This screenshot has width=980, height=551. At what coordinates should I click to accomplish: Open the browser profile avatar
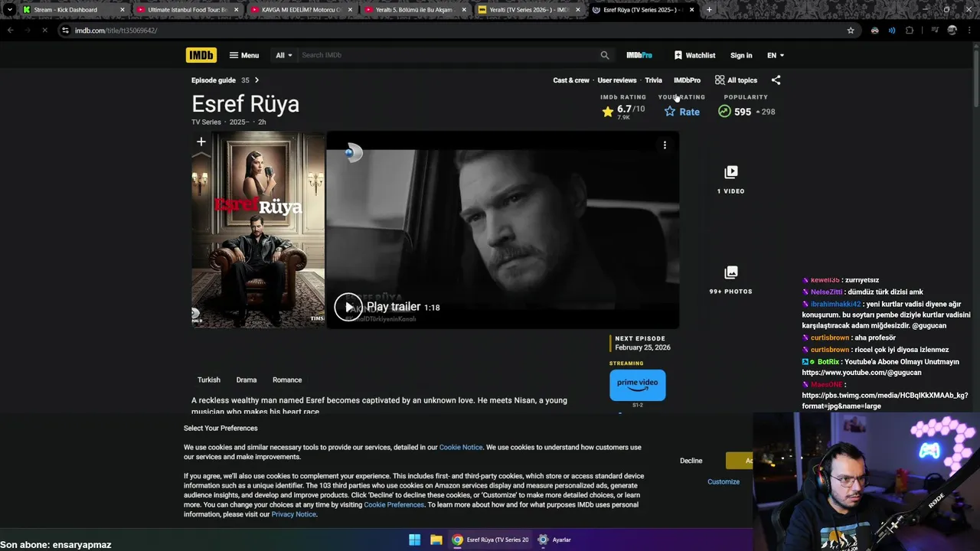point(952,31)
